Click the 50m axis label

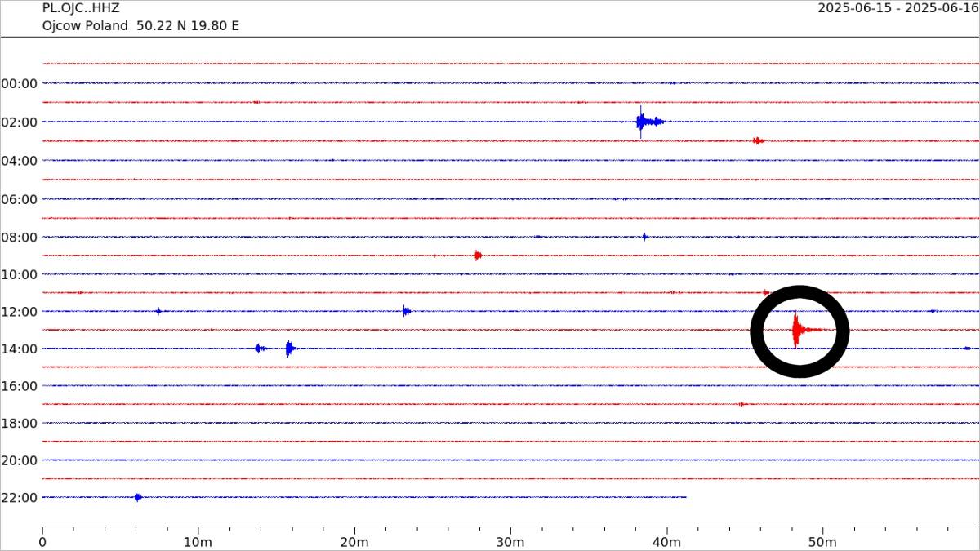(x=823, y=541)
